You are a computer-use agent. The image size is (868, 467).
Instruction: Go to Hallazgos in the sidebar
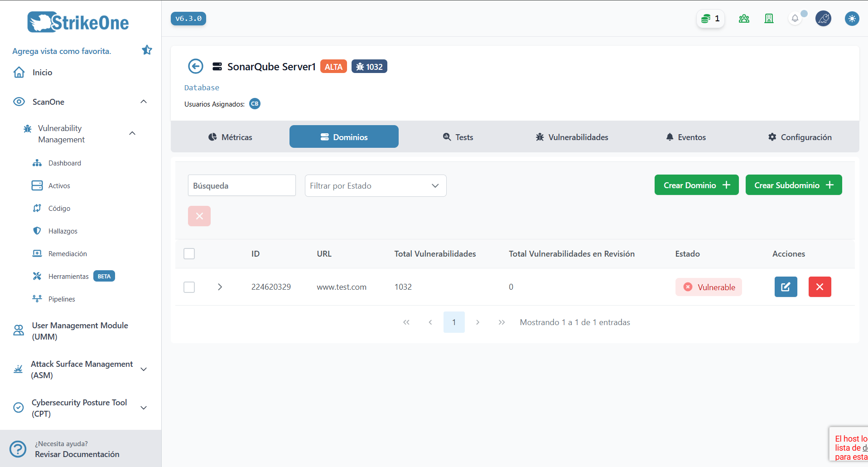pyautogui.click(x=63, y=231)
